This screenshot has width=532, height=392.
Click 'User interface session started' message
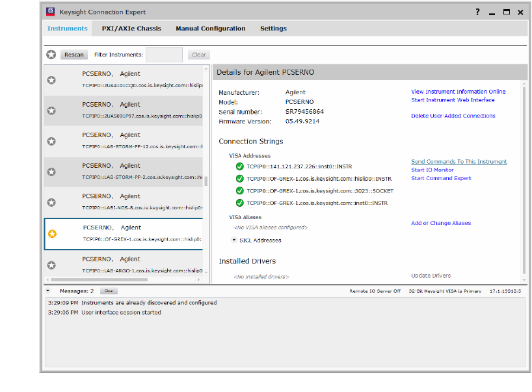pyautogui.click(x=121, y=313)
